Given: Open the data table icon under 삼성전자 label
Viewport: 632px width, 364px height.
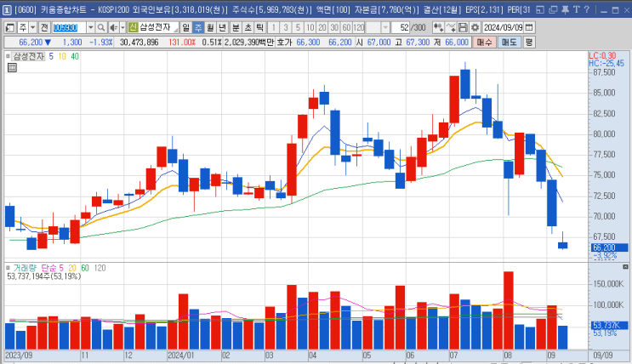Looking at the screenshot, I should [x=12, y=67].
